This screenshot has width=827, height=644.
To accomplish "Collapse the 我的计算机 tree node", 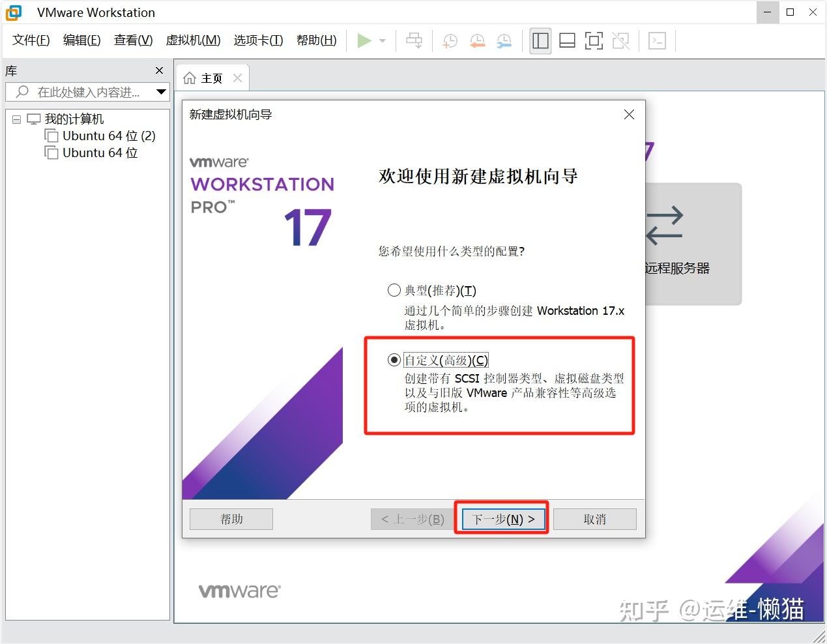I will 16,119.
